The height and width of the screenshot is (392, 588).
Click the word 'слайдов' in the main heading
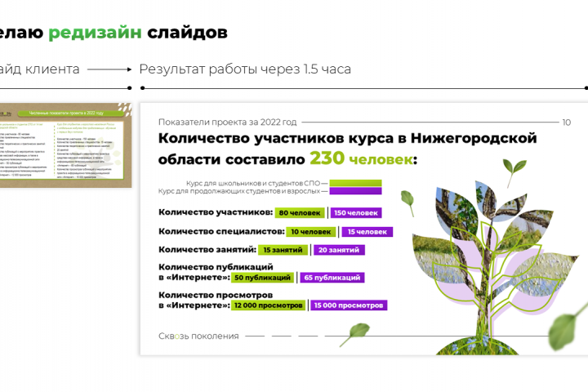[x=187, y=33]
